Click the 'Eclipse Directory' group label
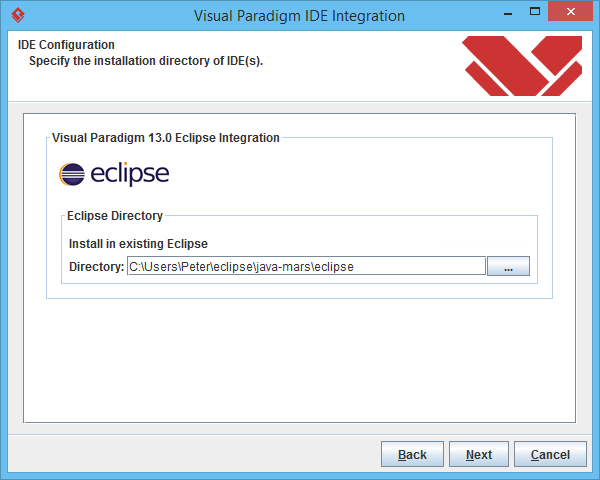The height and width of the screenshot is (480, 600). (115, 216)
